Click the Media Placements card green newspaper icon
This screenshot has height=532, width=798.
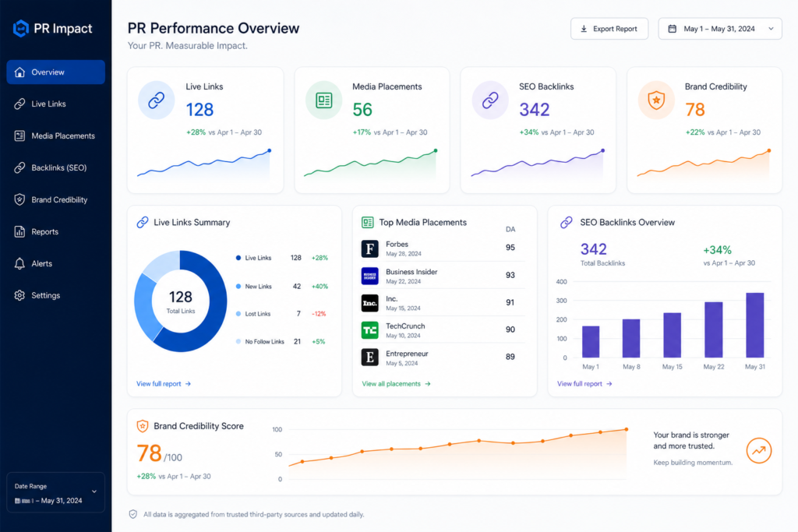point(323,100)
